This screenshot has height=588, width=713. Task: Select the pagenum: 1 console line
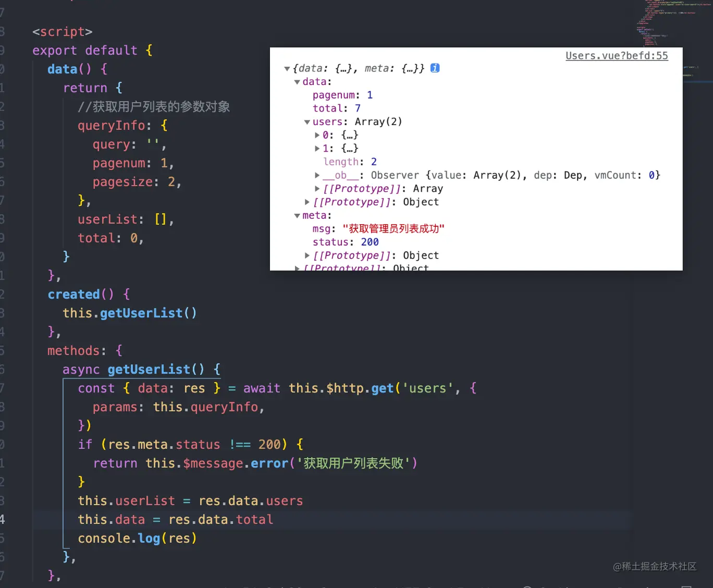point(342,95)
